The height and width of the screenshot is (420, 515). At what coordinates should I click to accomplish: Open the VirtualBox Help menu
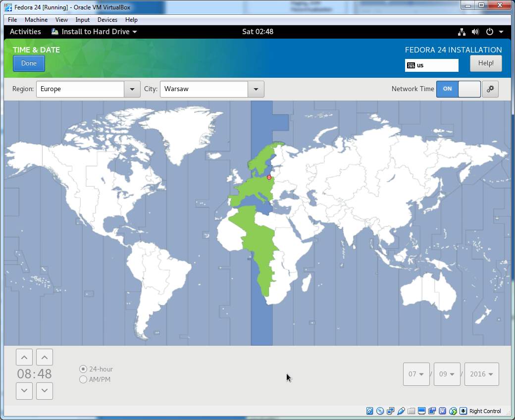pos(131,20)
